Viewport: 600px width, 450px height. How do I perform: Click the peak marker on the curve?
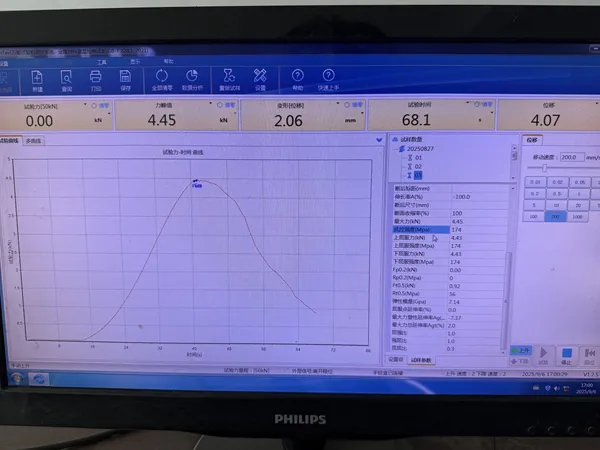(196, 183)
